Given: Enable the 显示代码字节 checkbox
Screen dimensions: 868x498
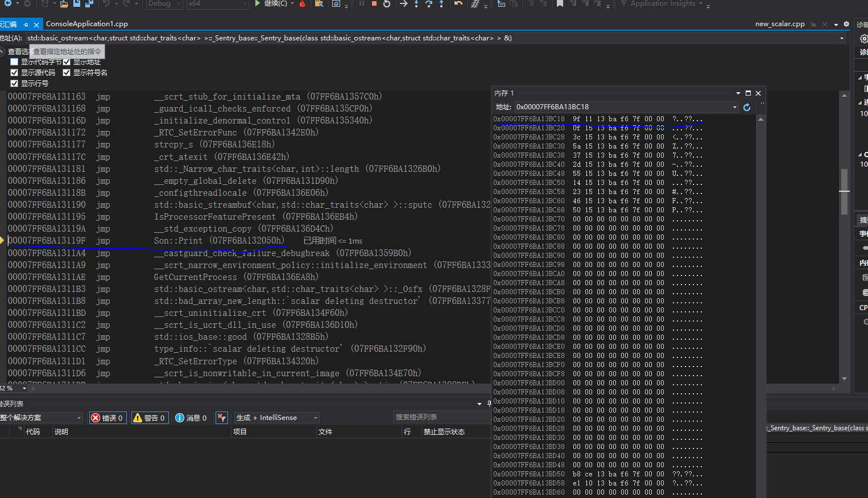Looking at the screenshot, I should tap(14, 62).
